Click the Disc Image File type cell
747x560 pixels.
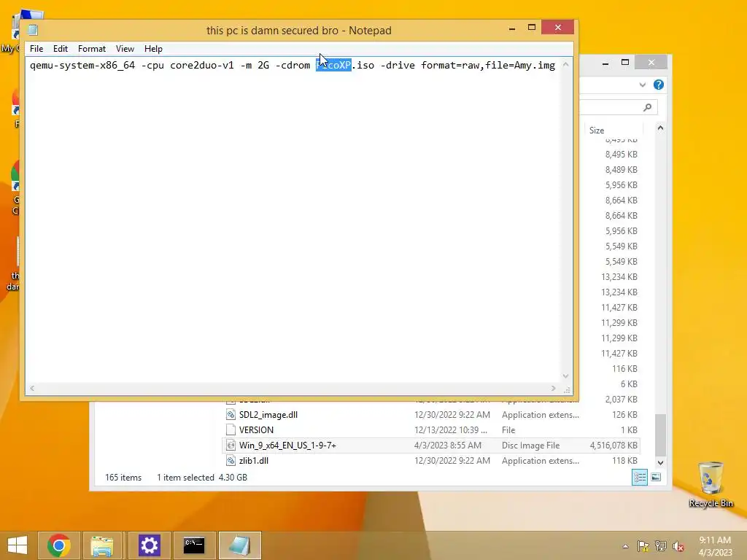click(531, 446)
